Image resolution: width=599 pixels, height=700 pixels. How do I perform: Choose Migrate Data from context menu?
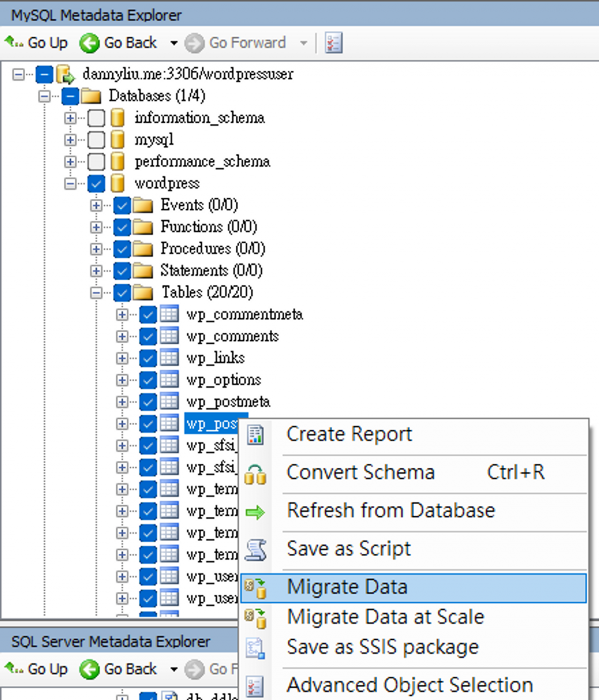coord(413,588)
